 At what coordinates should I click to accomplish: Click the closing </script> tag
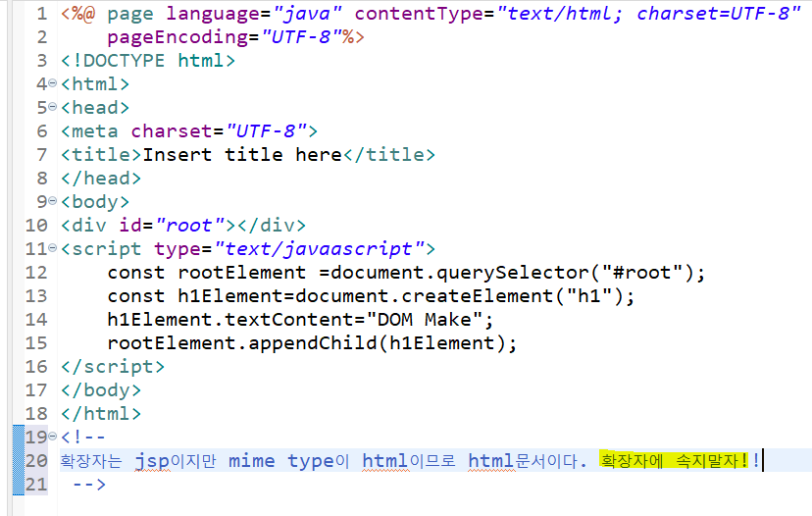113,367
